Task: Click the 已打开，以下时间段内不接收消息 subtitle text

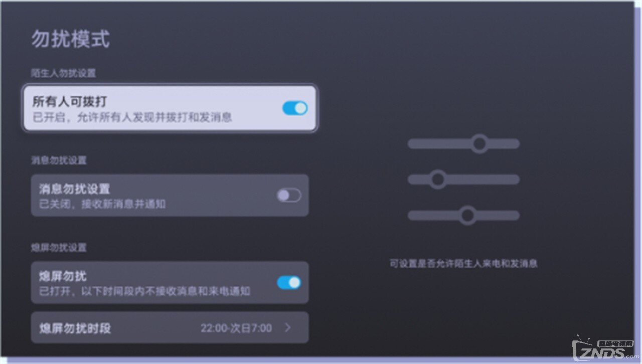Action: pos(145,291)
